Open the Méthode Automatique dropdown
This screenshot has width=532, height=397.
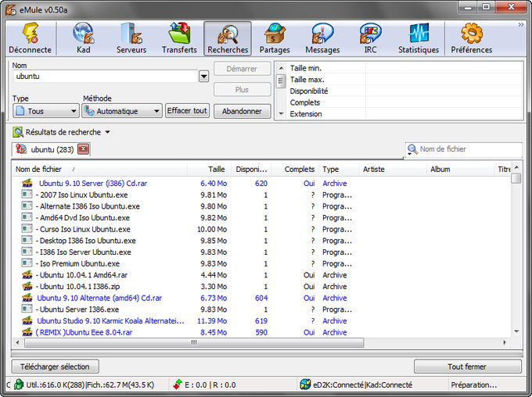pyautogui.click(x=122, y=111)
